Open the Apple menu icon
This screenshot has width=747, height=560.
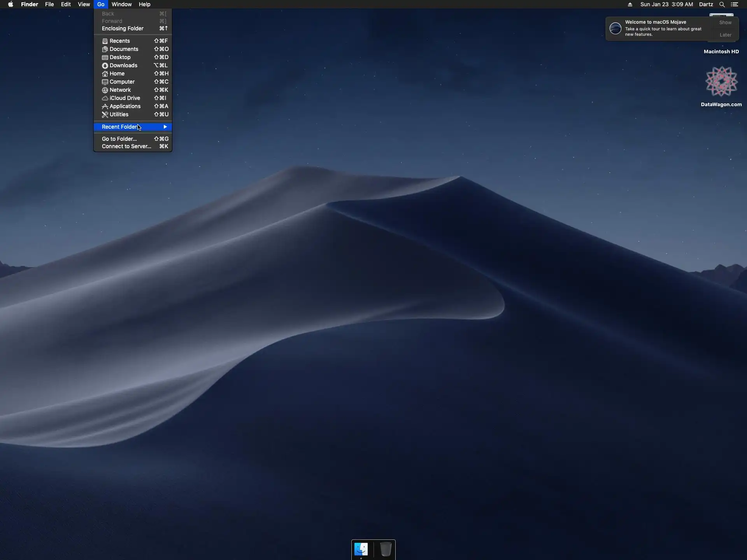point(11,4)
